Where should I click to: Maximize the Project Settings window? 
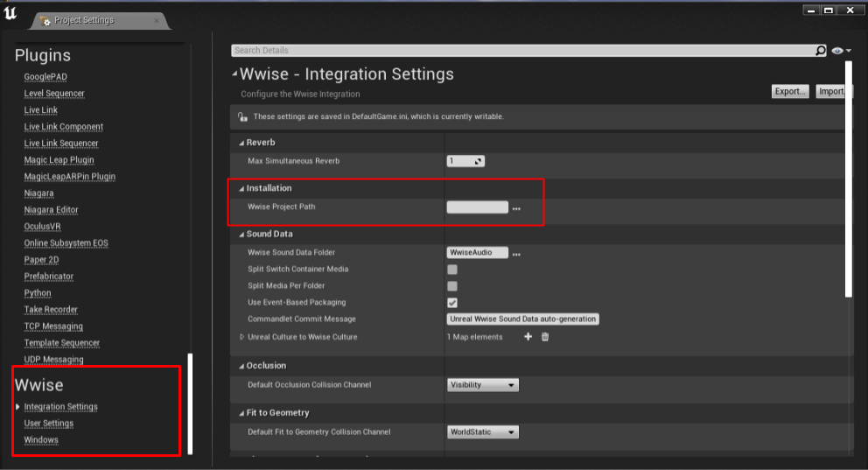829,10
